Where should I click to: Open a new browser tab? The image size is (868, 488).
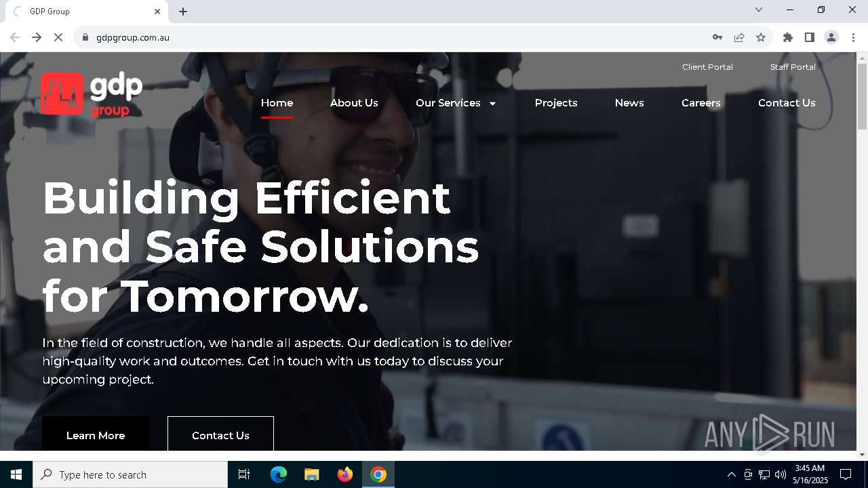pyautogui.click(x=183, y=12)
